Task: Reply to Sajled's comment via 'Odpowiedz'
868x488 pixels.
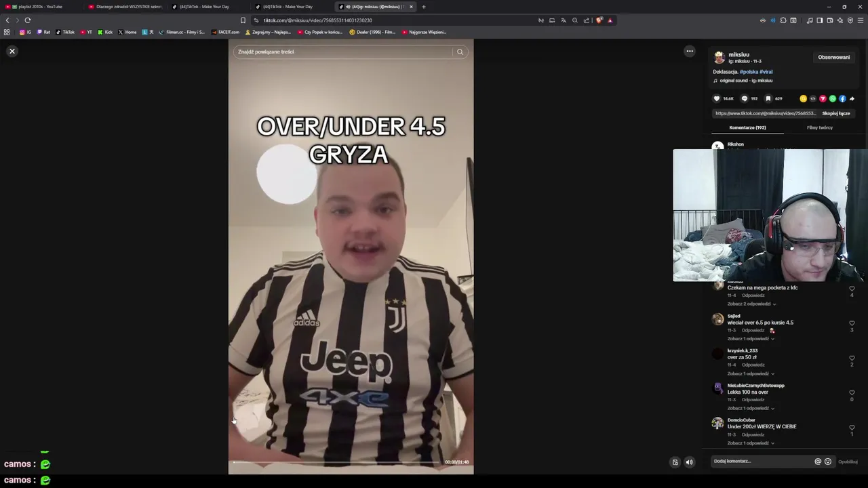Action: point(753,330)
